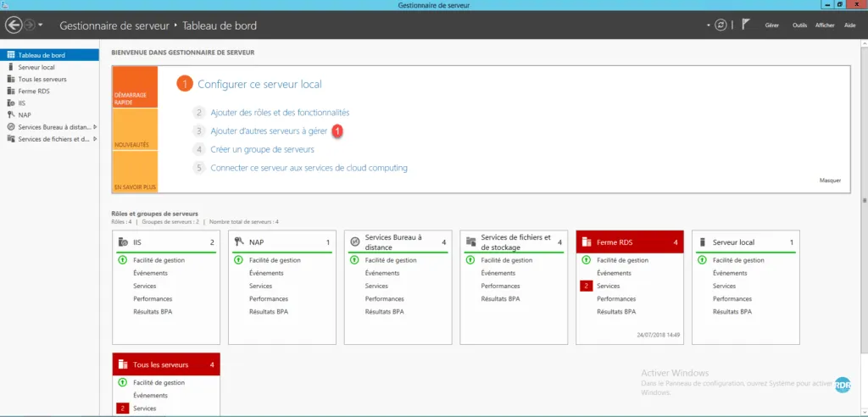Click the back navigation arrow
The width and height of the screenshot is (868, 417).
coord(14,25)
